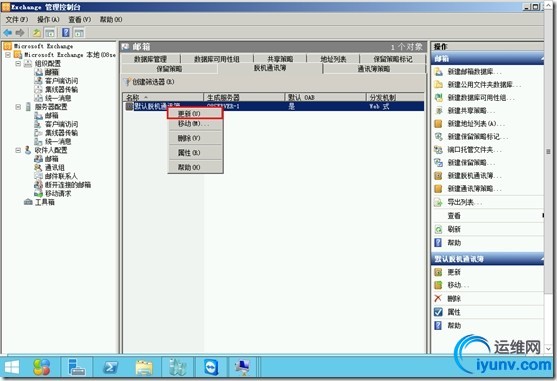
Task: Switch to the 数据库管理 tab
Action: pyautogui.click(x=150, y=59)
